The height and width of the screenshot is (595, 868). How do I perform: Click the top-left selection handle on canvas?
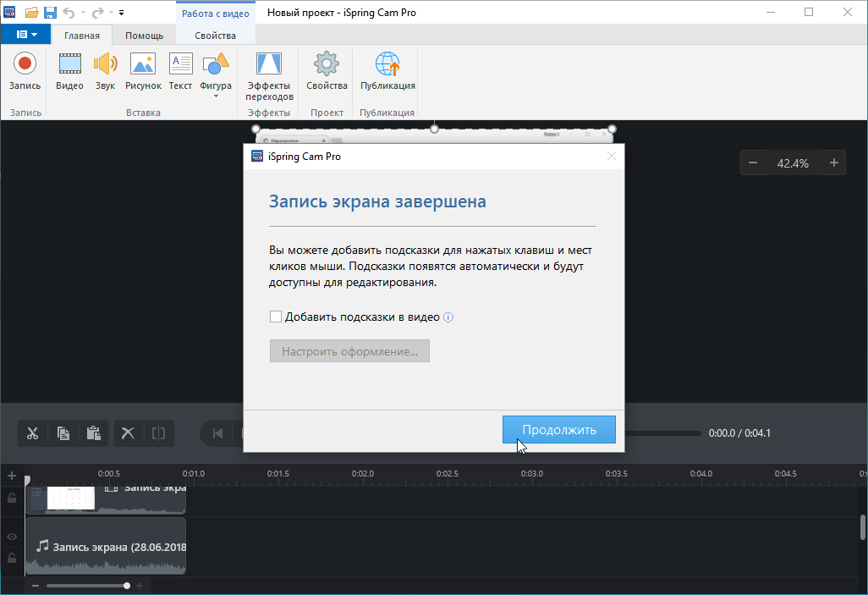255,129
